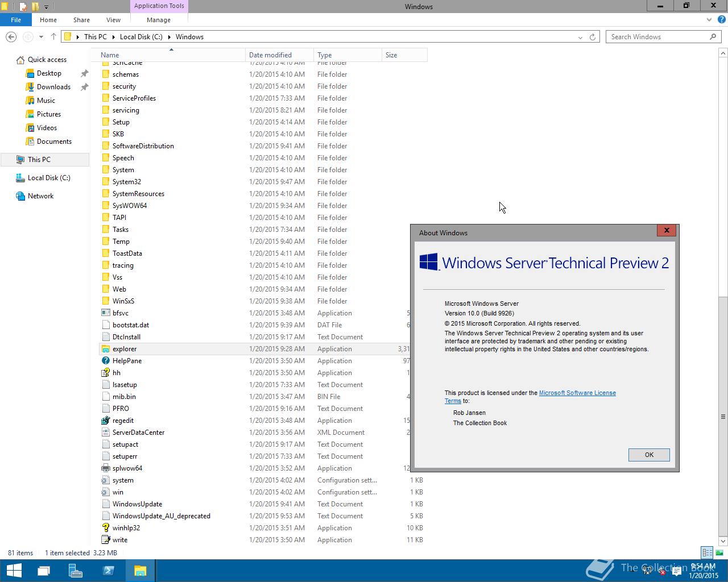Sort by Size column header

tap(404, 55)
